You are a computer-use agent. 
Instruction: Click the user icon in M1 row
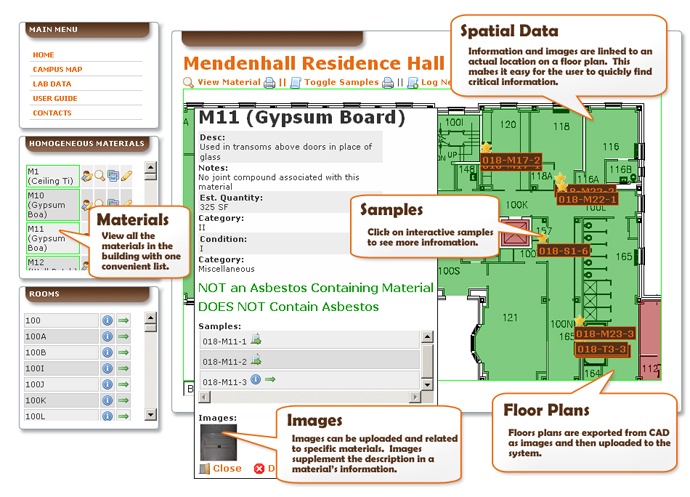point(87,176)
